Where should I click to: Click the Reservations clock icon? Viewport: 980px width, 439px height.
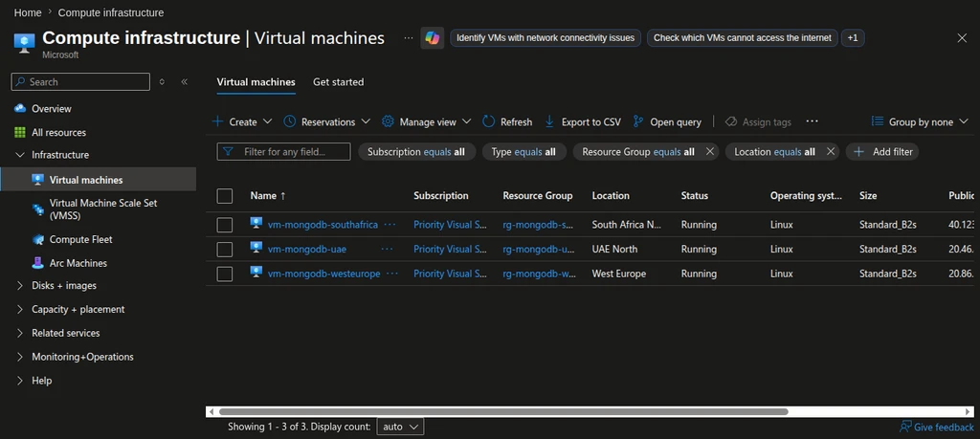click(289, 121)
